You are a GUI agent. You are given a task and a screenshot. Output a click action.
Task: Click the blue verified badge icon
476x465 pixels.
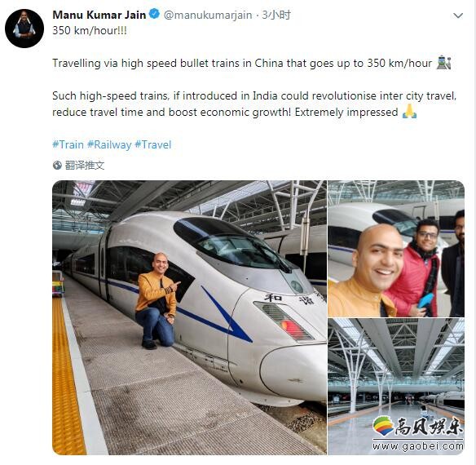click(x=155, y=14)
